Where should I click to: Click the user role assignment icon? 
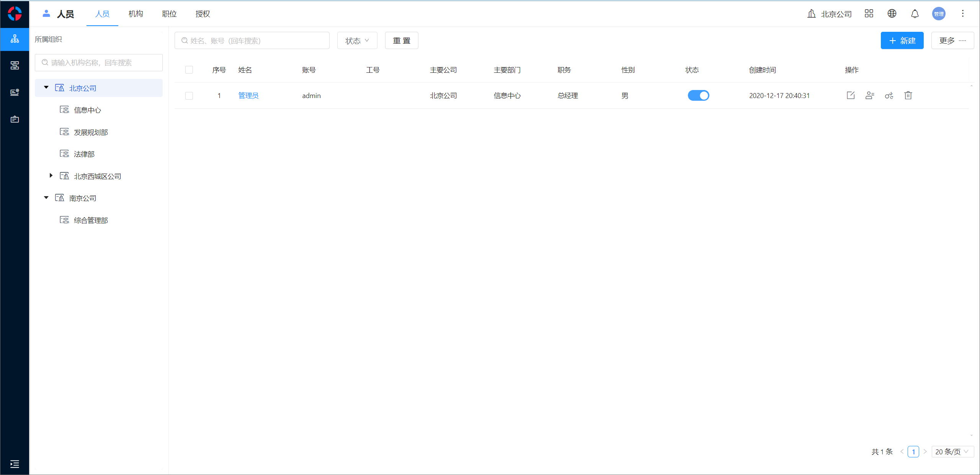[x=870, y=95]
